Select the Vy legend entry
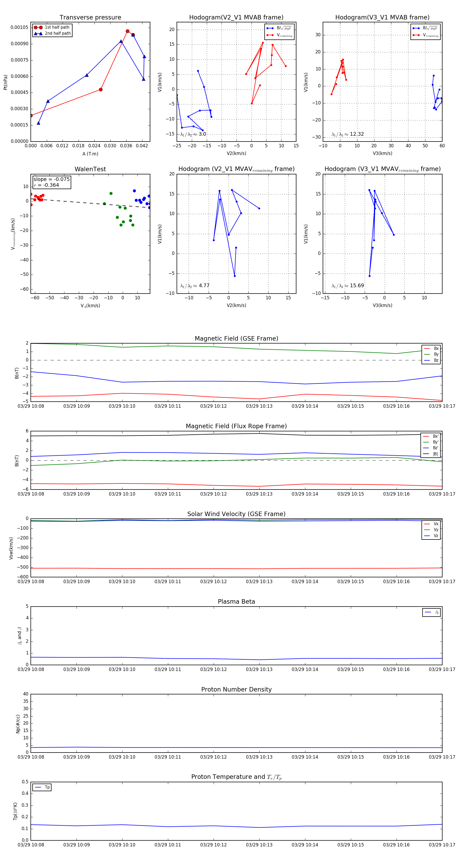 (431, 530)
